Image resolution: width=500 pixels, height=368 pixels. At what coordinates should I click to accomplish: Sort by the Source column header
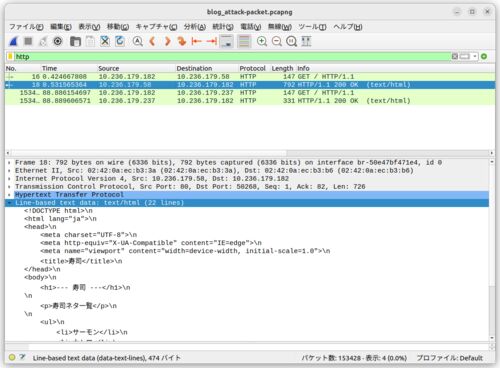136,68
